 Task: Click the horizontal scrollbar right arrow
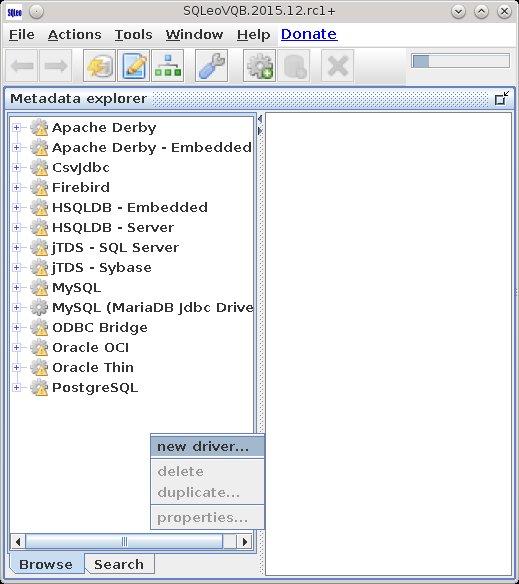[245, 541]
